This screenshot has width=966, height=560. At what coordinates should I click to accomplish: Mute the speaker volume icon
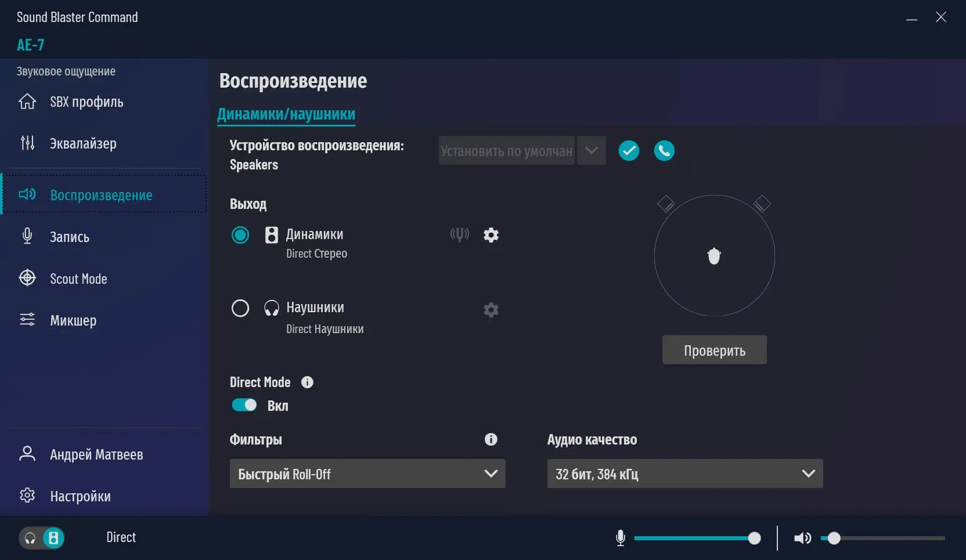pos(802,539)
